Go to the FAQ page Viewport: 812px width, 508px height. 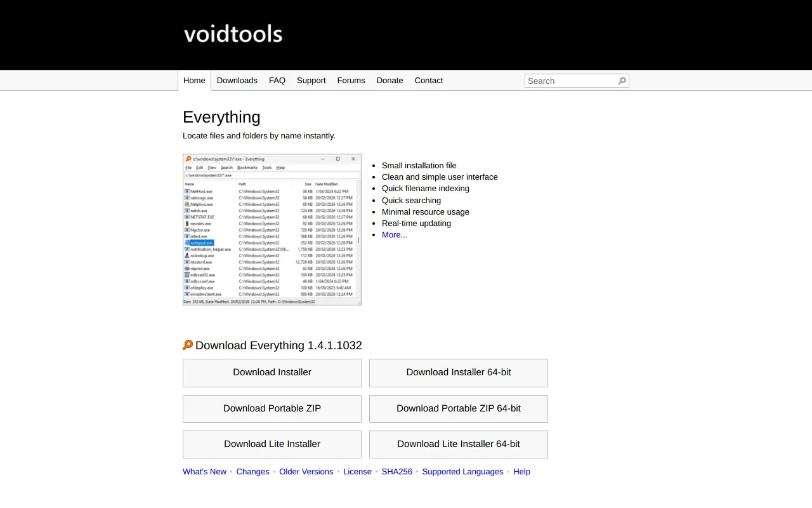pos(277,81)
